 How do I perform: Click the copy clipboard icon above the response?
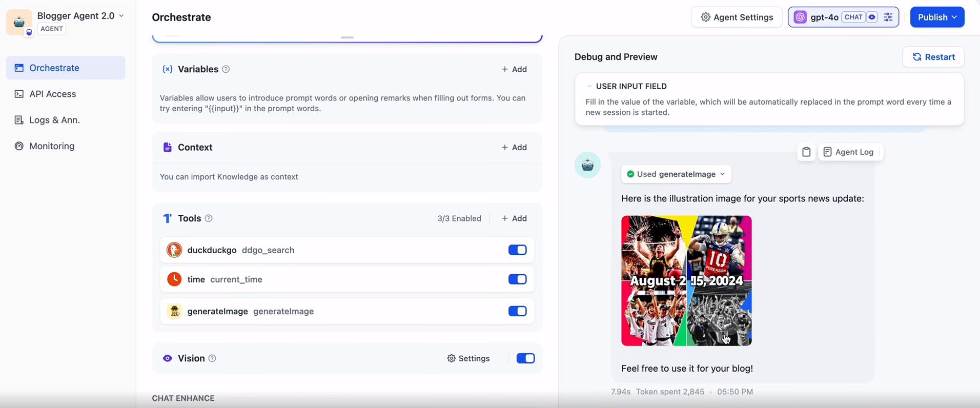coord(806,152)
